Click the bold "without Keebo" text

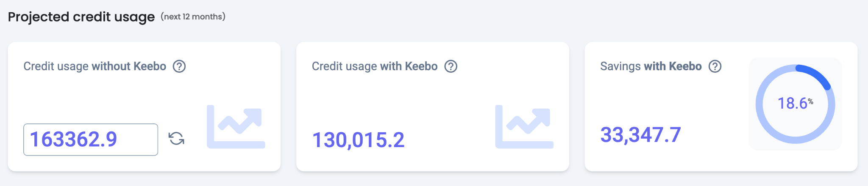(129, 66)
